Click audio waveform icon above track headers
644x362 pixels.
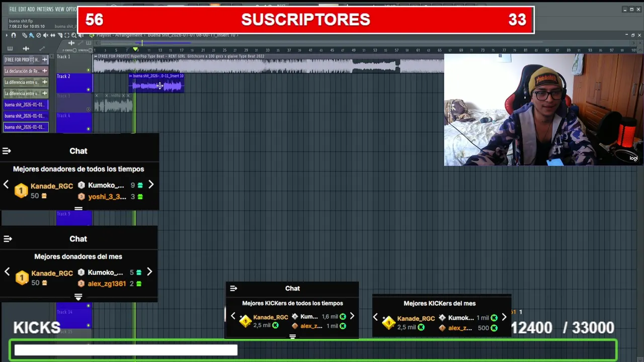click(71, 43)
